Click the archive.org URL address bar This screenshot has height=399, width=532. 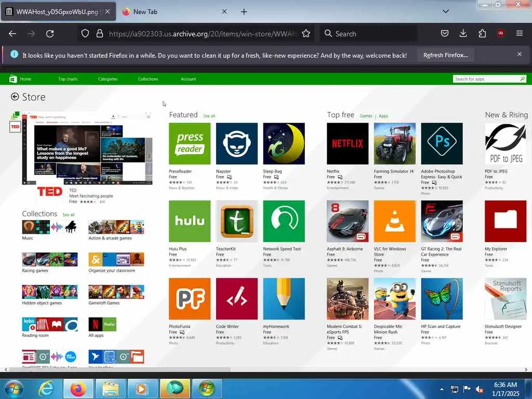[202, 34]
